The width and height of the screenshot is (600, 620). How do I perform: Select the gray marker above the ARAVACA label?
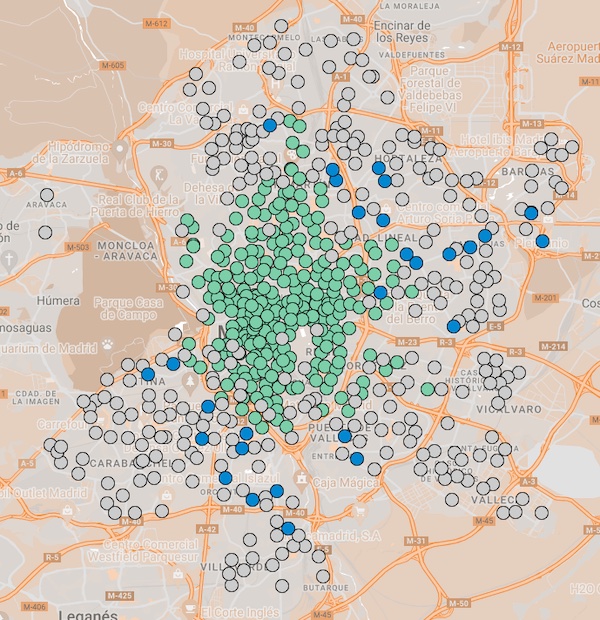tap(47, 195)
